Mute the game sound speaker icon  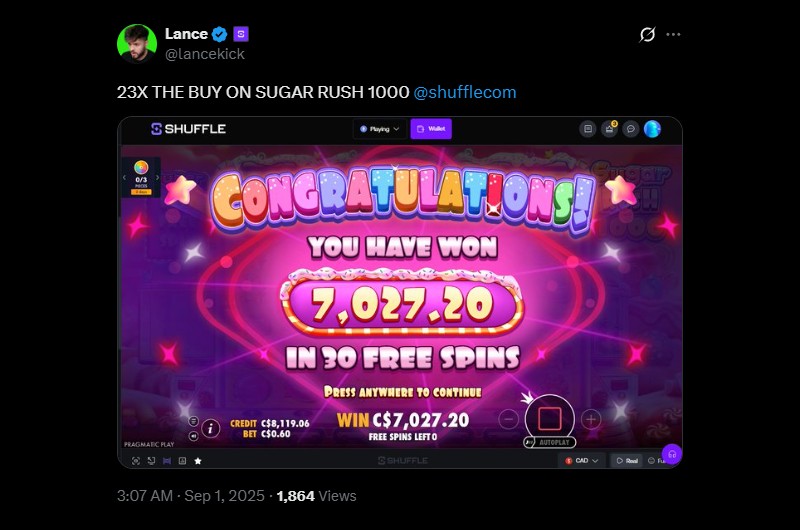tap(193, 436)
